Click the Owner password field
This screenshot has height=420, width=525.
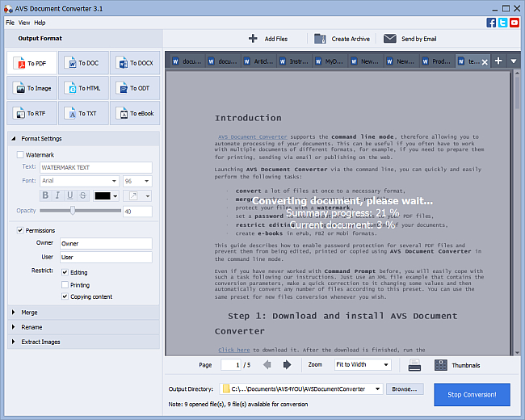click(106, 243)
